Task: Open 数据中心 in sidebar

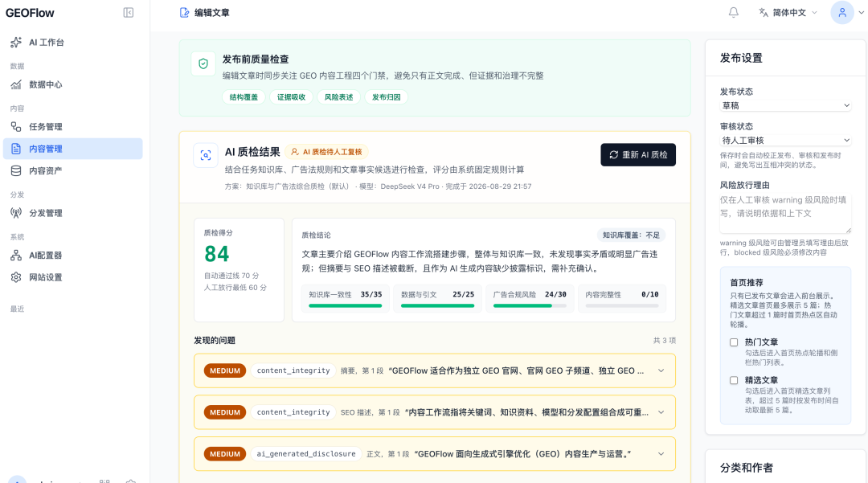Action: click(72, 84)
